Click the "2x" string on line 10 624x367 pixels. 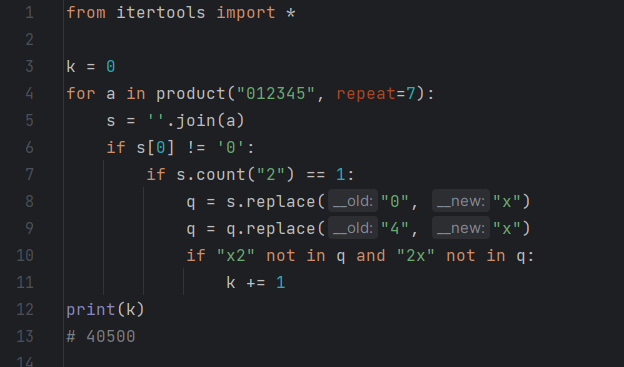tap(416, 256)
